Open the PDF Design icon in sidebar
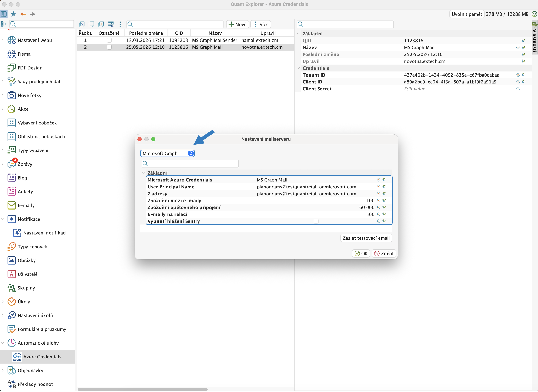538x392 pixels. (11, 68)
